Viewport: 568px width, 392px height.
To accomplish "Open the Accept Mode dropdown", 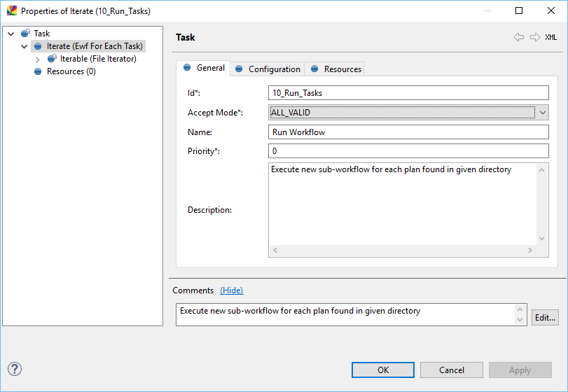I will click(542, 113).
